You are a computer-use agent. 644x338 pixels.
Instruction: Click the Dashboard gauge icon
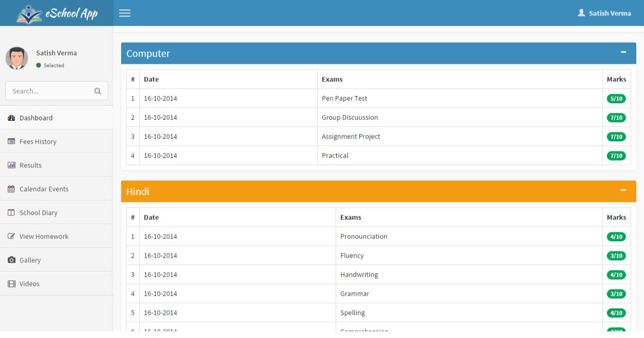[11, 118]
